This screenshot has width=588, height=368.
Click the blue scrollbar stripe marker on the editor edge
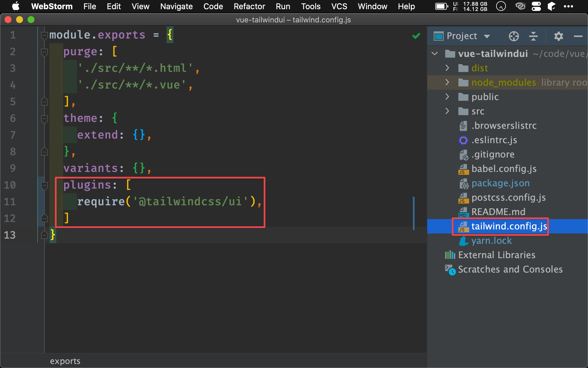point(413,213)
